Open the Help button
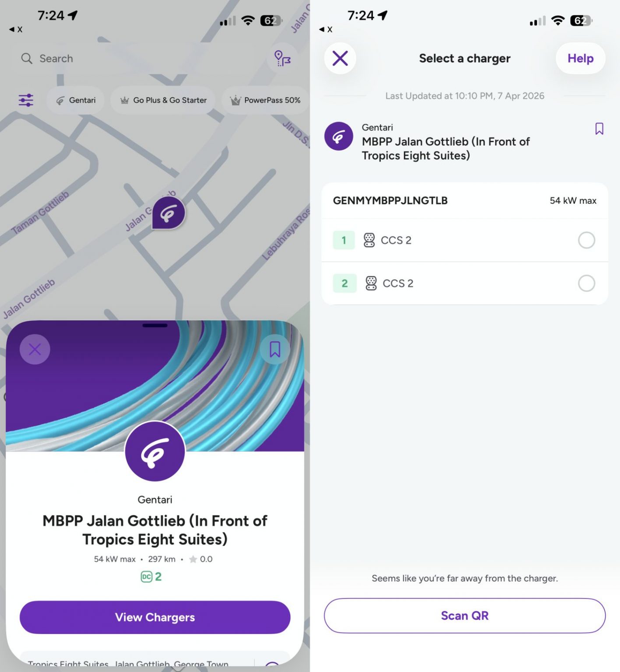Screen dimensions: 620x672 [581, 58]
